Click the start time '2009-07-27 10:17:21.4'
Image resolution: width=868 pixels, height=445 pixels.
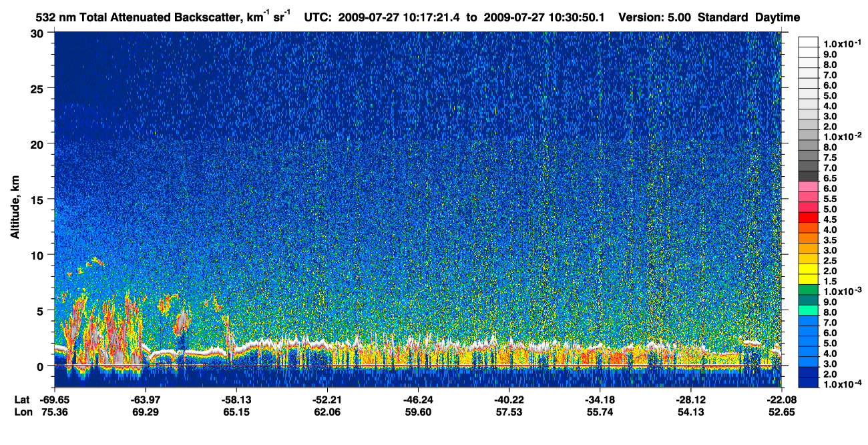coord(400,17)
